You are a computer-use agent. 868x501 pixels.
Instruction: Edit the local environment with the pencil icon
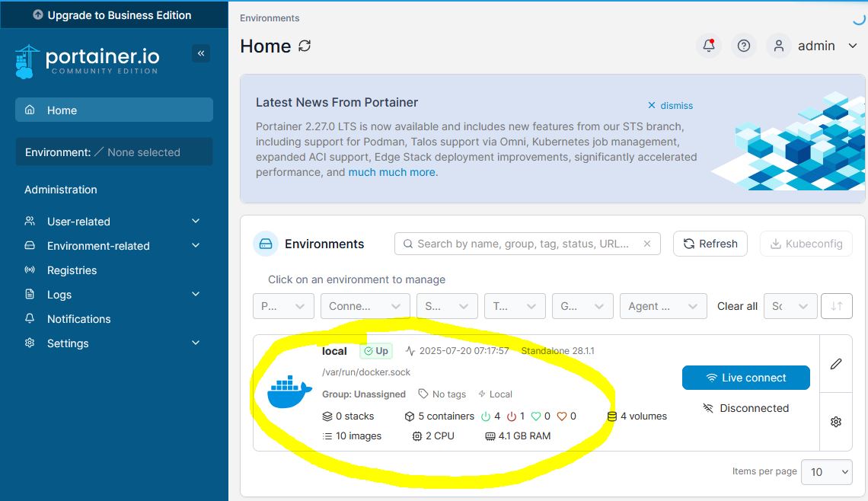pos(836,364)
